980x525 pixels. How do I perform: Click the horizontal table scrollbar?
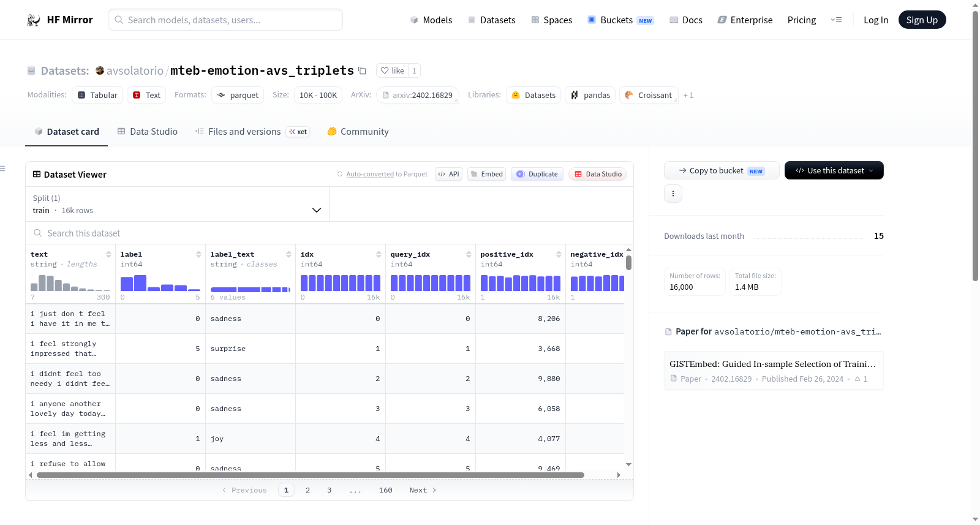point(311,475)
